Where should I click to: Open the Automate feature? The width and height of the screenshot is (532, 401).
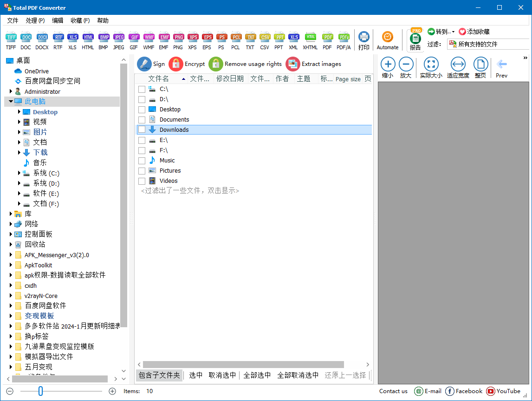(x=388, y=40)
